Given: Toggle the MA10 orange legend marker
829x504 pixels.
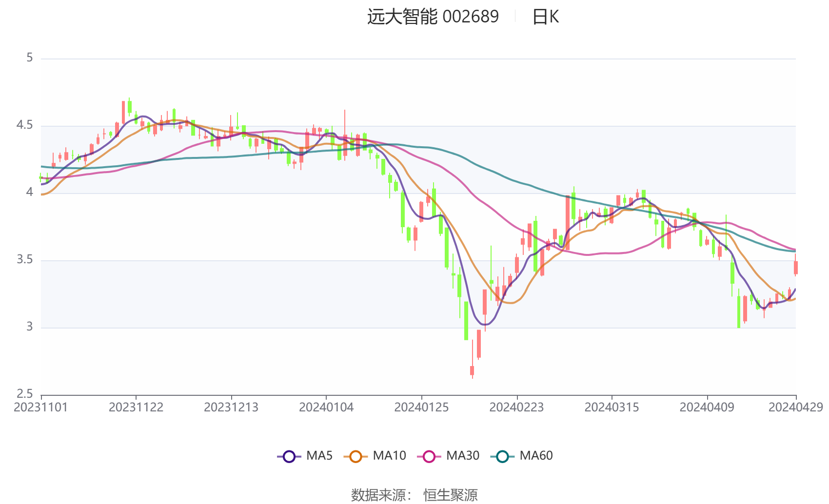Looking at the screenshot, I should 355,456.
